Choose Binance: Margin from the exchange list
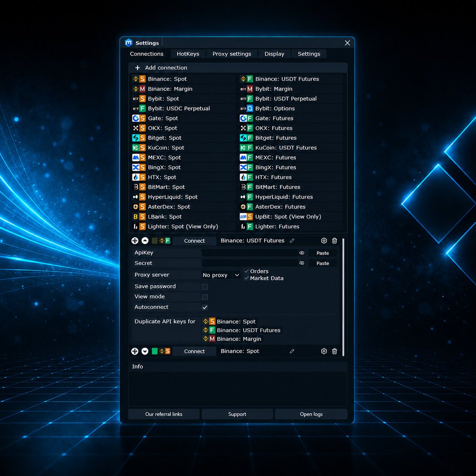The width and height of the screenshot is (476, 476). pos(183,89)
